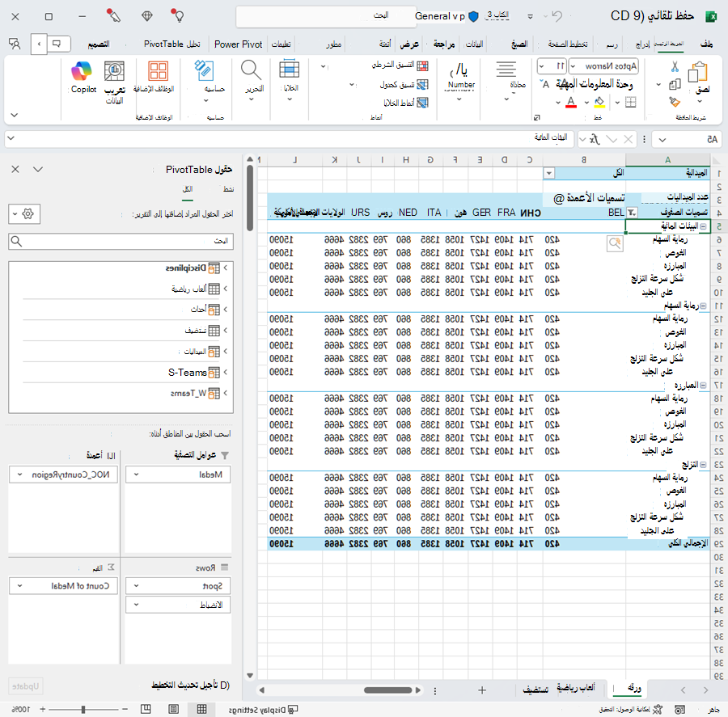Image resolution: width=728 pixels, height=717 pixels.
Task: Click the Quick Analysis icon near column B
Action: [615, 243]
